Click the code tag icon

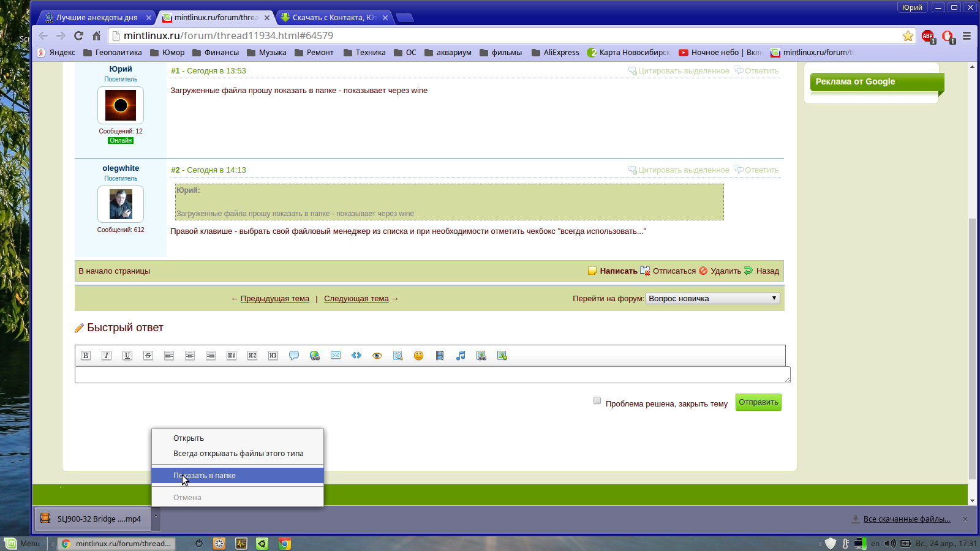point(356,356)
